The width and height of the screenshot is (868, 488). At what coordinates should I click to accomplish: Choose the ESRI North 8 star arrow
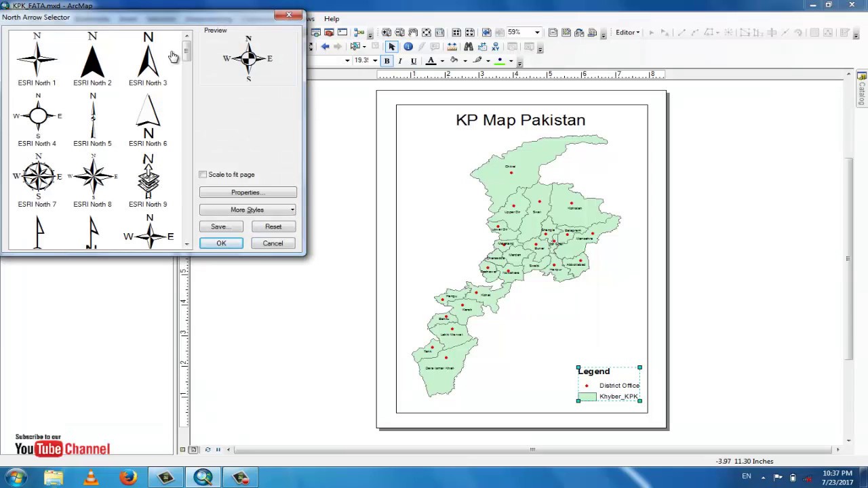click(92, 180)
